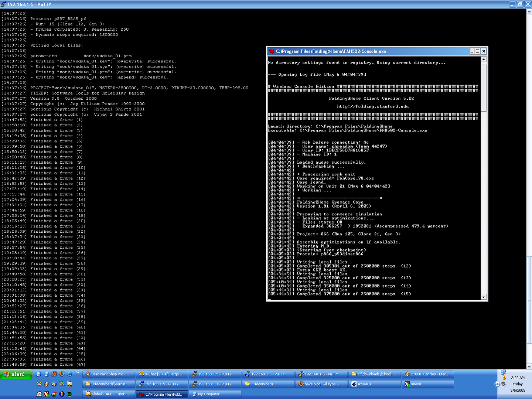Screen dimensions: 532x399
Task: Expand quick launch overflow chevron
Action: 78,372
